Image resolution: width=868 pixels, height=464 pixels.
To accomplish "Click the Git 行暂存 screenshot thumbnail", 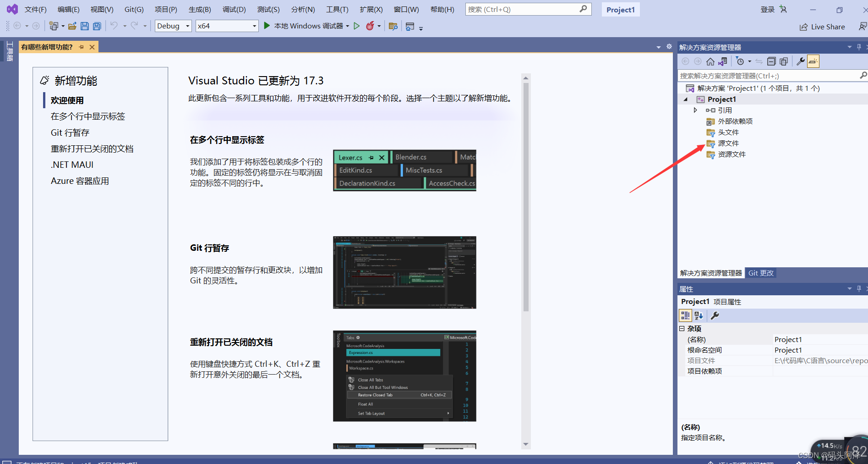I will pyautogui.click(x=404, y=272).
